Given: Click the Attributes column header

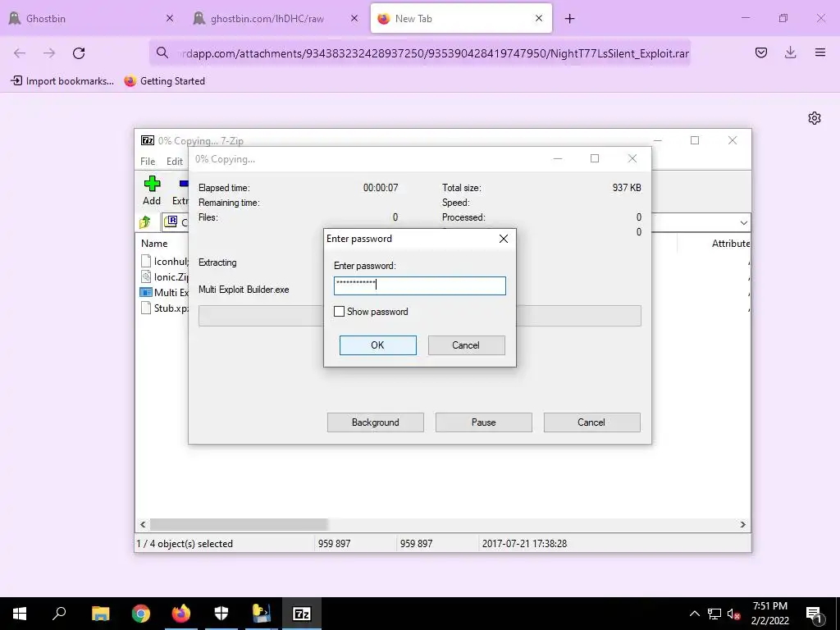Looking at the screenshot, I should [731, 243].
